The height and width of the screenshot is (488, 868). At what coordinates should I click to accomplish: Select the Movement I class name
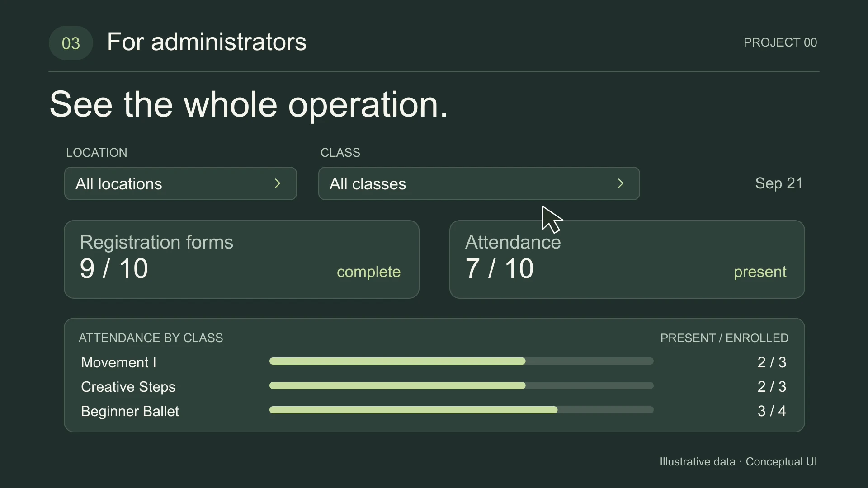point(118,362)
